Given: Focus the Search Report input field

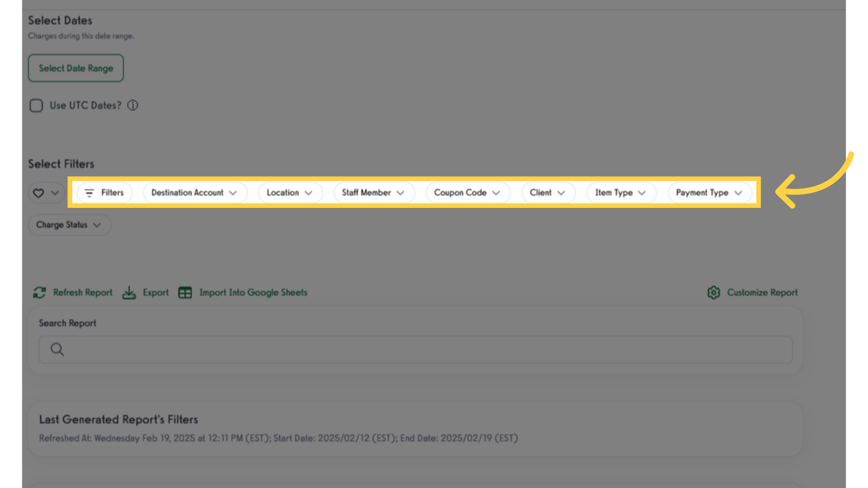Looking at the screenshot, I should click(x=416, y=349).
